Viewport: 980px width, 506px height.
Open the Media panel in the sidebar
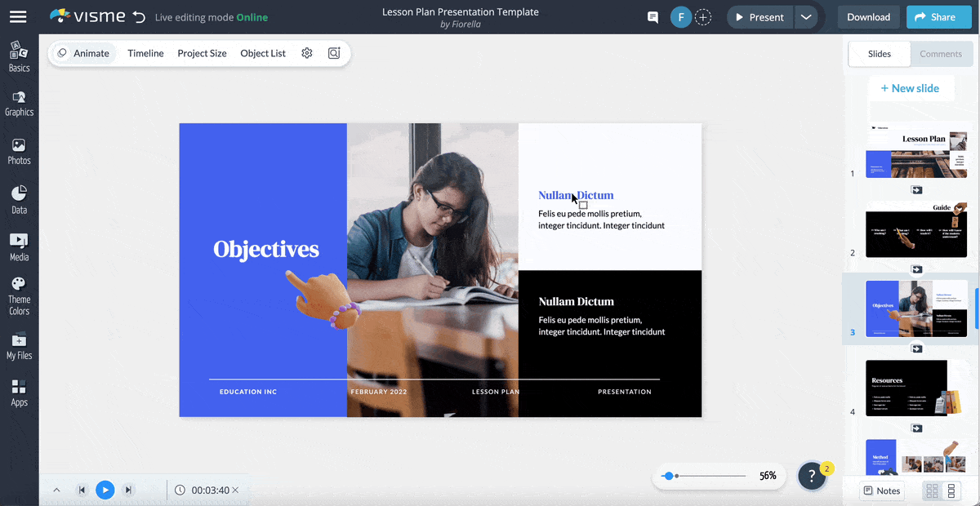coord(19,246)
